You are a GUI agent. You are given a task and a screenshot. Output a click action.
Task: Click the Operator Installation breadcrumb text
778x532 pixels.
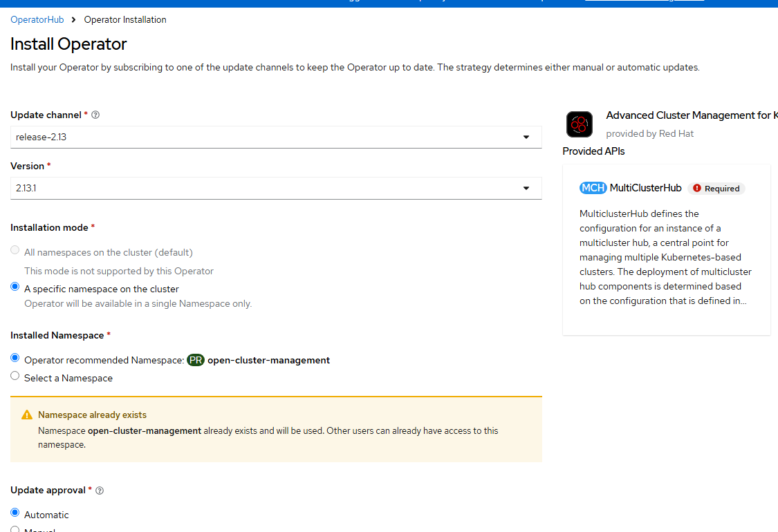pos(125,20)
